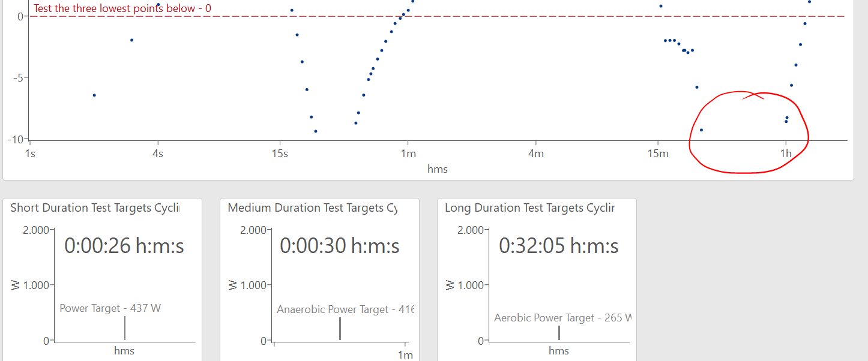Click the leftmost data point inside the red circle
The width and height of the screenshot is (868, 361).
701,130
